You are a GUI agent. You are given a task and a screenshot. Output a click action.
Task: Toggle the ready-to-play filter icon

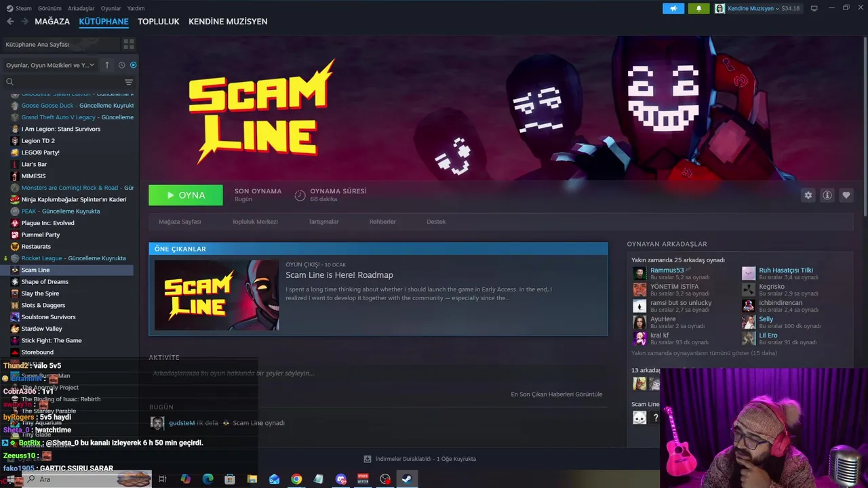pos(133,65)
